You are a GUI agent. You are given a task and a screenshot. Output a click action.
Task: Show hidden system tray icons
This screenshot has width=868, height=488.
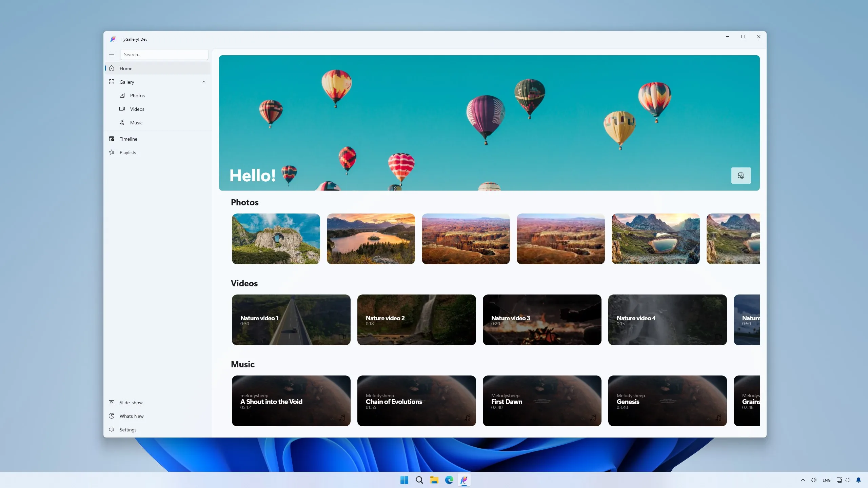point(803,480)
